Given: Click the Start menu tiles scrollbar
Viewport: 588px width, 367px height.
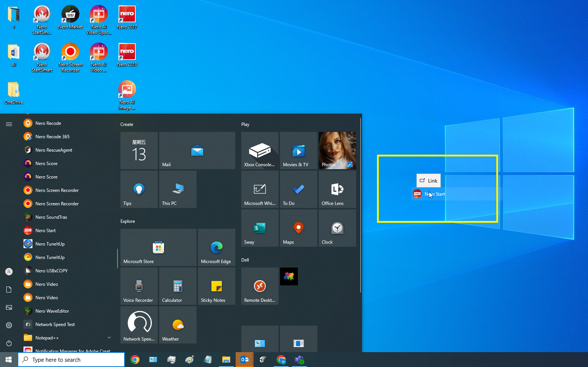Looking at the screenshot, I should pos(361,205).
